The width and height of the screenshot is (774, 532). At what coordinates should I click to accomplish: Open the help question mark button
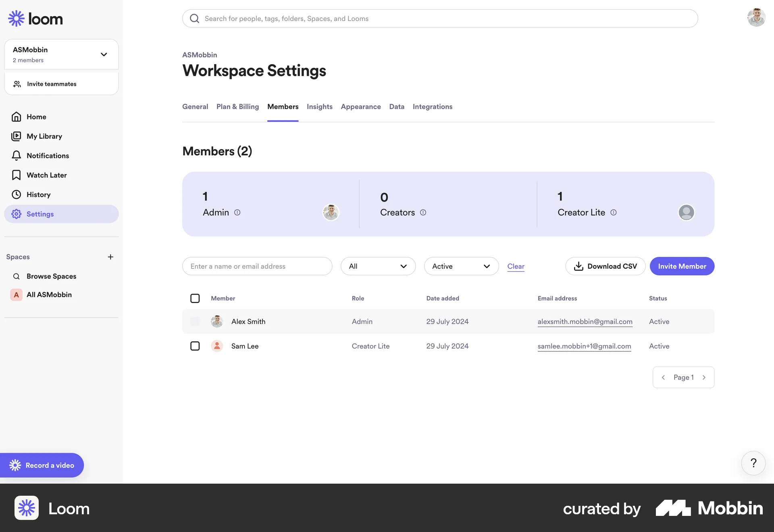(x=753, y=463)
